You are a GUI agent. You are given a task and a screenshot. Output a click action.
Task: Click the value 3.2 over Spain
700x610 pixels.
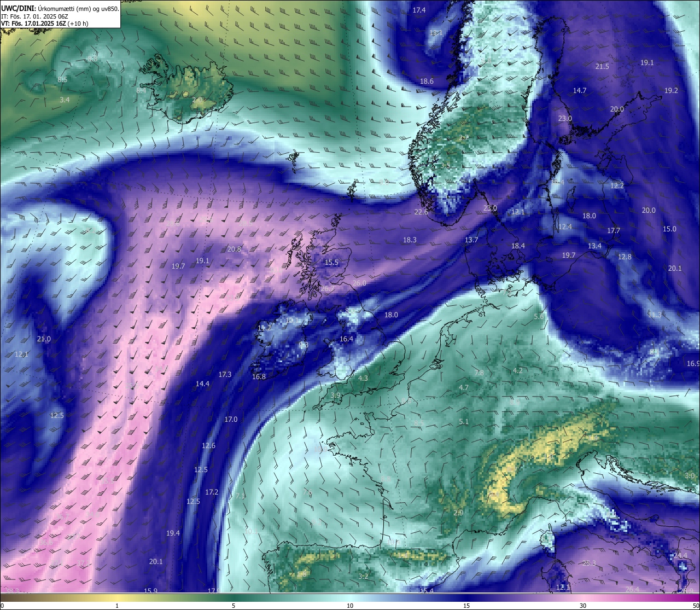point(363,576)
